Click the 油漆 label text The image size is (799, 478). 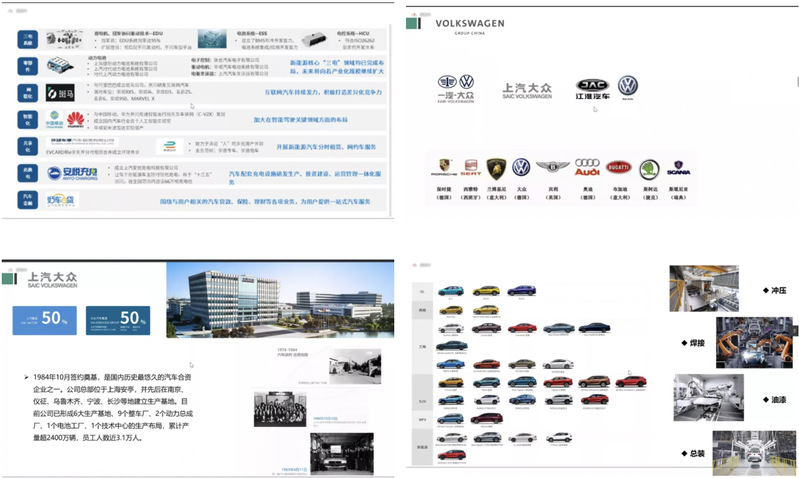pos(778,400)
